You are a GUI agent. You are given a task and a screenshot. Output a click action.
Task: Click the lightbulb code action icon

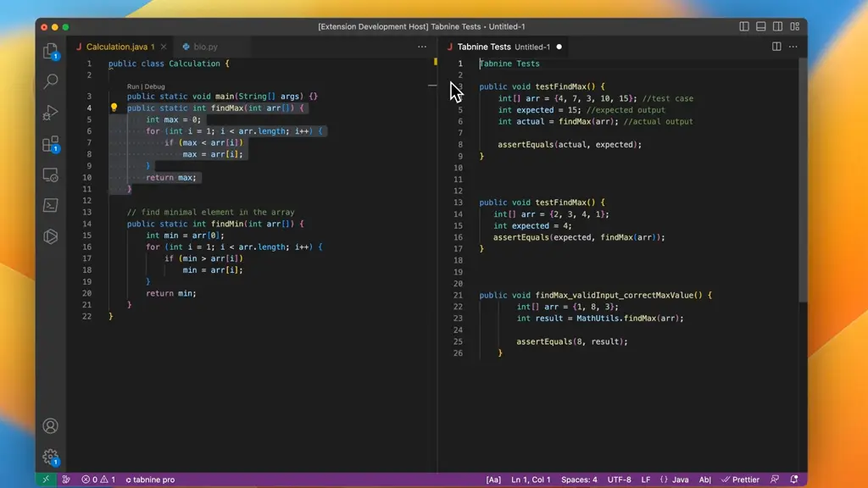click(x=114, y=108)
